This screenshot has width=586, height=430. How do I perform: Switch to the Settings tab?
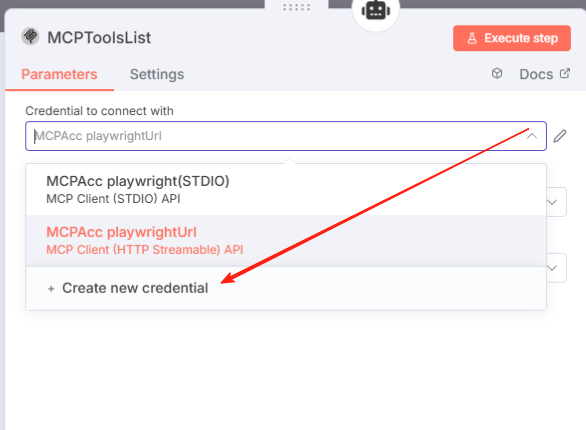coord(157,74)
